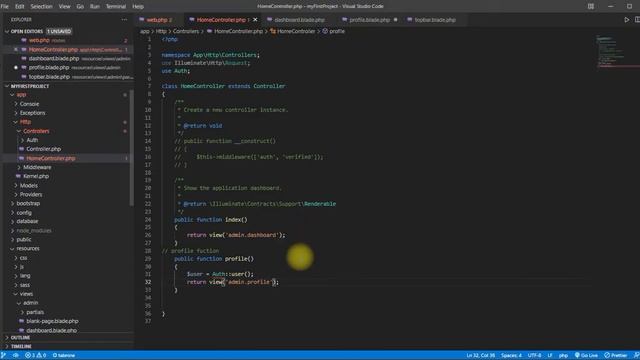Click the Explorer sidebar scrollbar

coord(131,148)
